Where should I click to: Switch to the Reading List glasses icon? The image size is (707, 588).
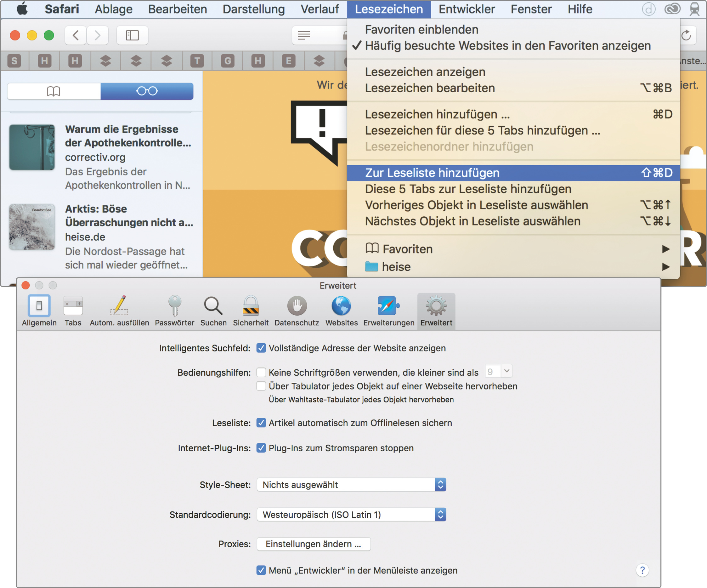147,91
